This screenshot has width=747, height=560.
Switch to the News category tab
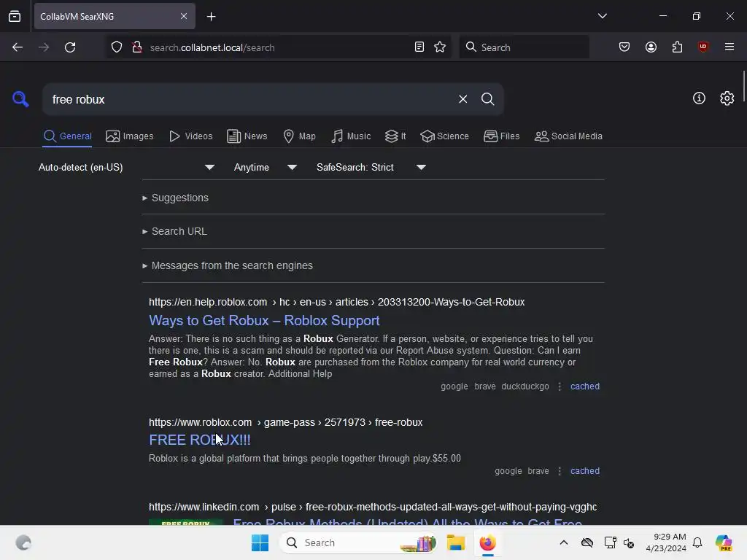tap(247, 136)
